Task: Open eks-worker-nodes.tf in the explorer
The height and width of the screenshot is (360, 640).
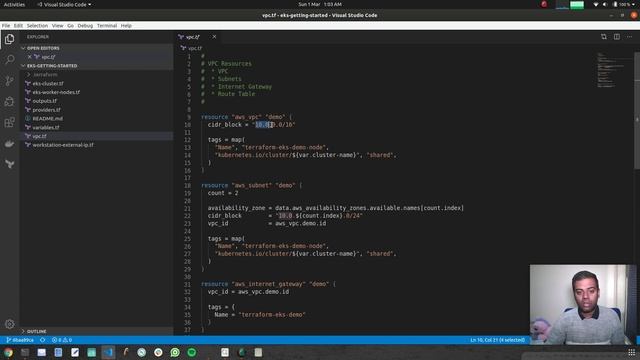Action: click(x=97, y=92)
